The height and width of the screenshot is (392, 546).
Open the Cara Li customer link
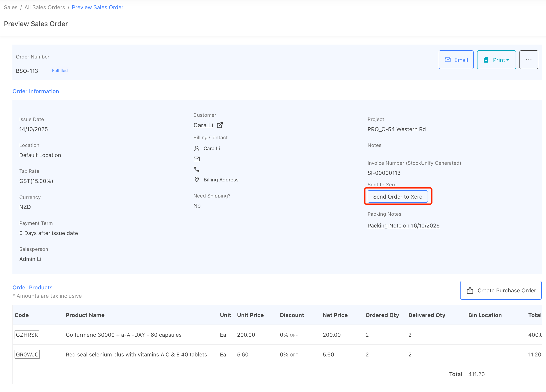203,125
